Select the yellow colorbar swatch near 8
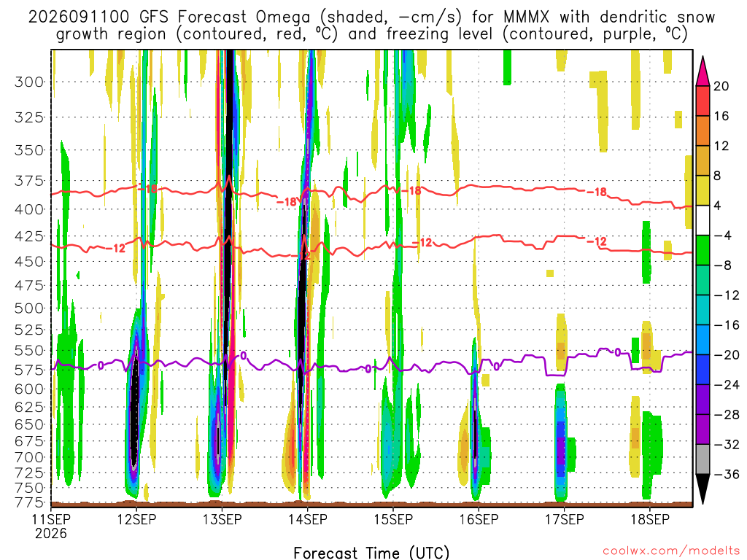Viewport: 747px width, 560px height. (703, 190)
